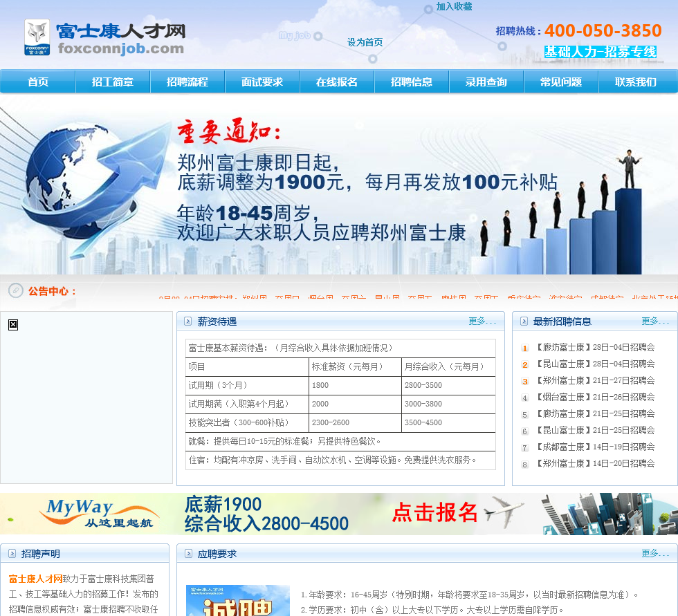The height and width of the screenshot is (616, 678).
Task: Click the 2300-2600 salary table cell
Action: [355, 422]
